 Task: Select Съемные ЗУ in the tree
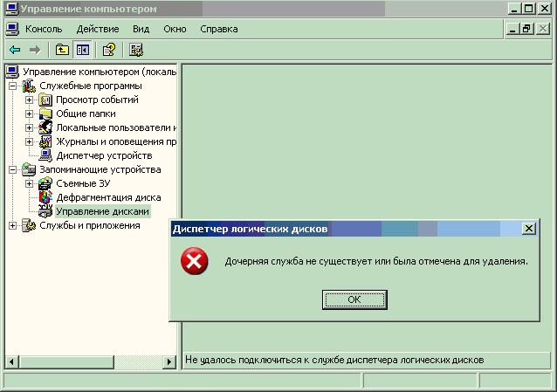(83, 183)
